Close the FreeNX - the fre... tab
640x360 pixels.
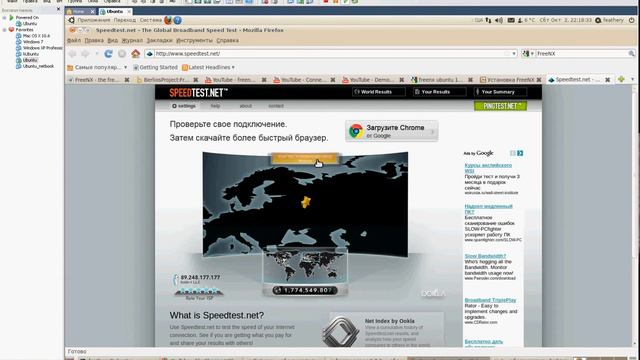[127, 80]
